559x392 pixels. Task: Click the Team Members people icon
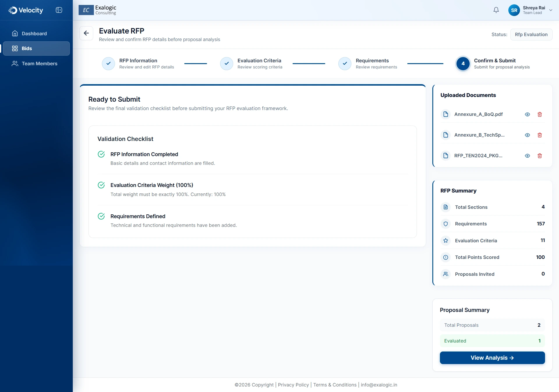point(15,63)
